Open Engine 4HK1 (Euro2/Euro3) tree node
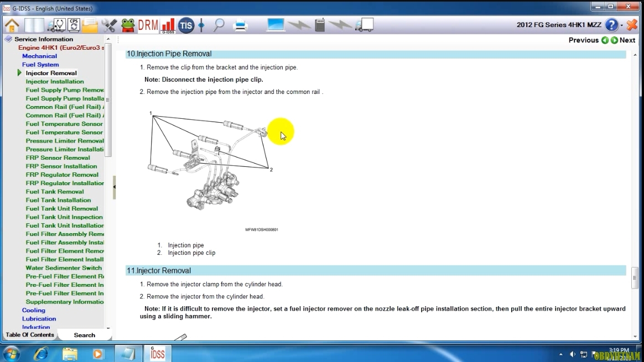This screenshot has height=362, width=644. tap(61, 48)
